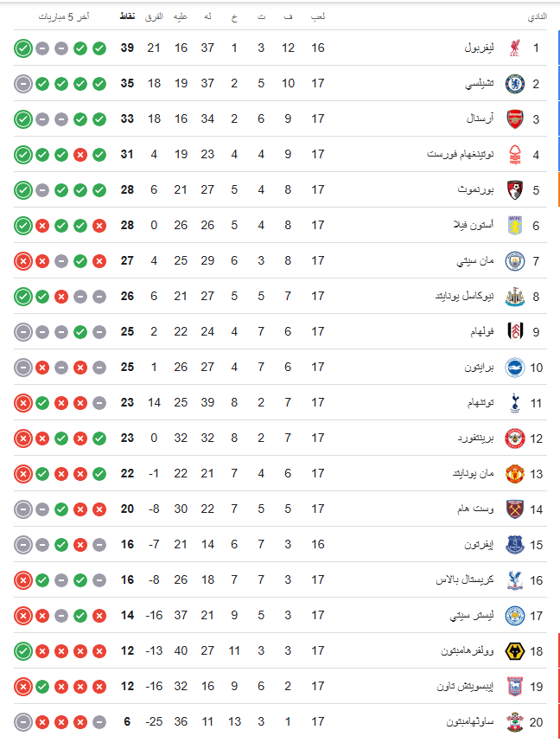The width and height of the screenshot is (560, 749).
Task: Click the Liverpool club crest
Action: click(x=514, y=48)
